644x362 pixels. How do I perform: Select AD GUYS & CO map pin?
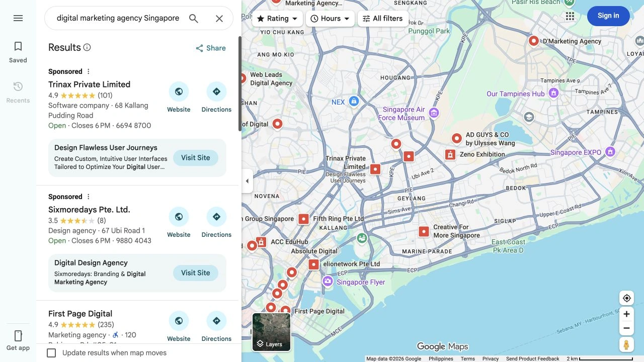tap(456, 138)
